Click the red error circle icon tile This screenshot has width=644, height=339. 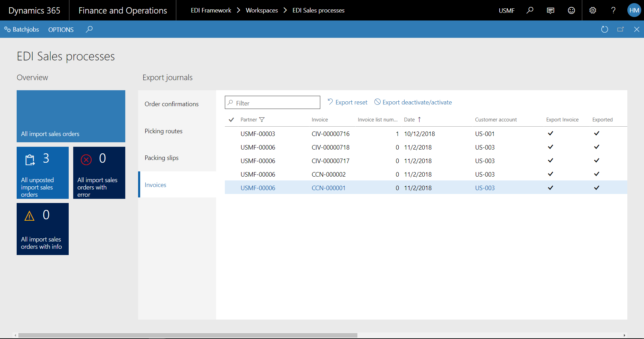point(86,160)
